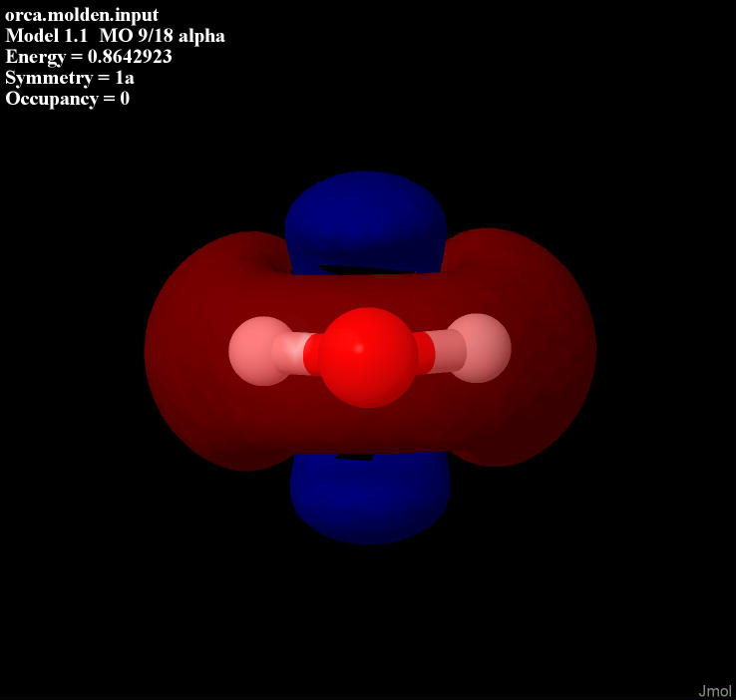Click the central red oxygen atom

[x=368, y=358]
